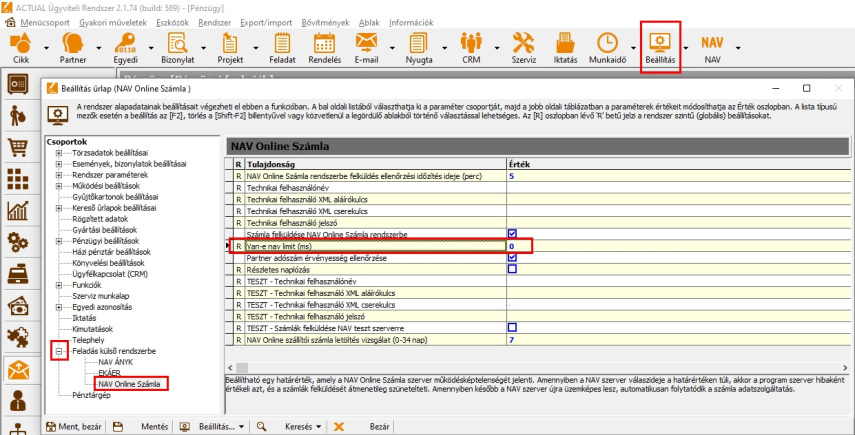Open the NAV toolbar icon
Image resolution: width=855 pixels, height=435 pixels.
coord(712,42)
